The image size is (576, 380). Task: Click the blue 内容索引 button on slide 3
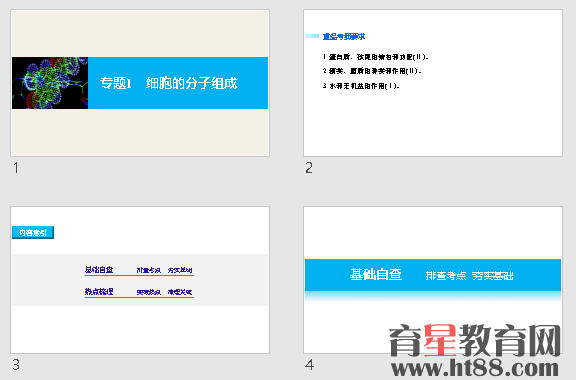(x=33, y=232)
